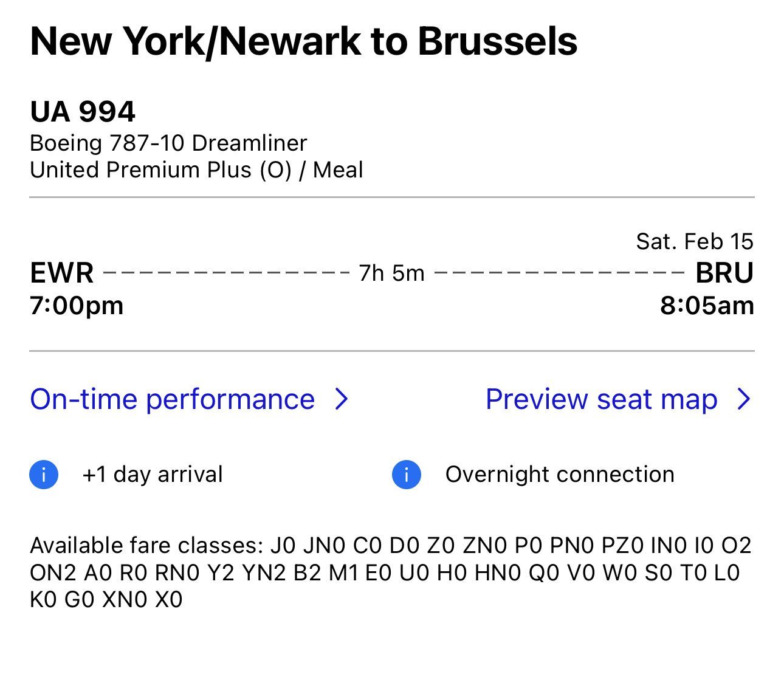
Task: Click the 7:00pm departure time
Action: pos(77,305)
